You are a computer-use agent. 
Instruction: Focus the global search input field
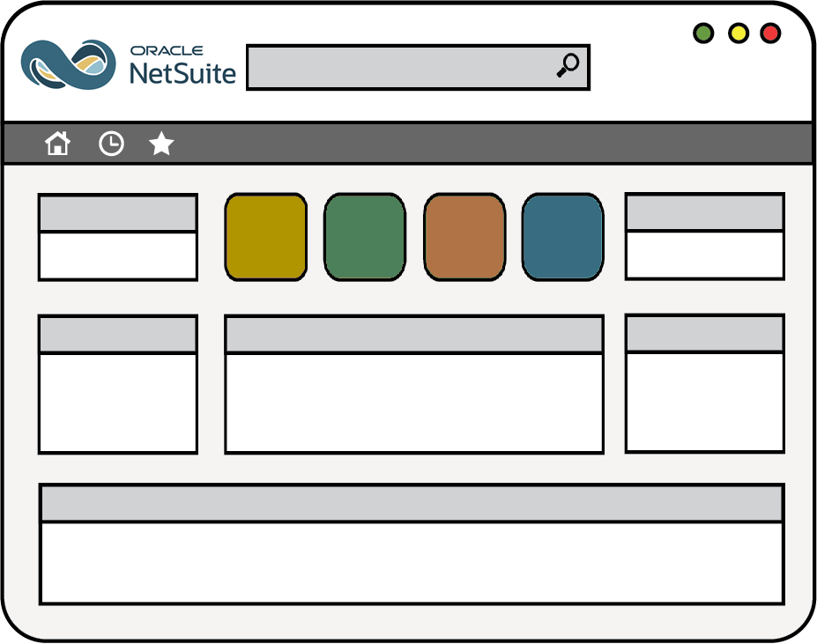coord(397,67)
